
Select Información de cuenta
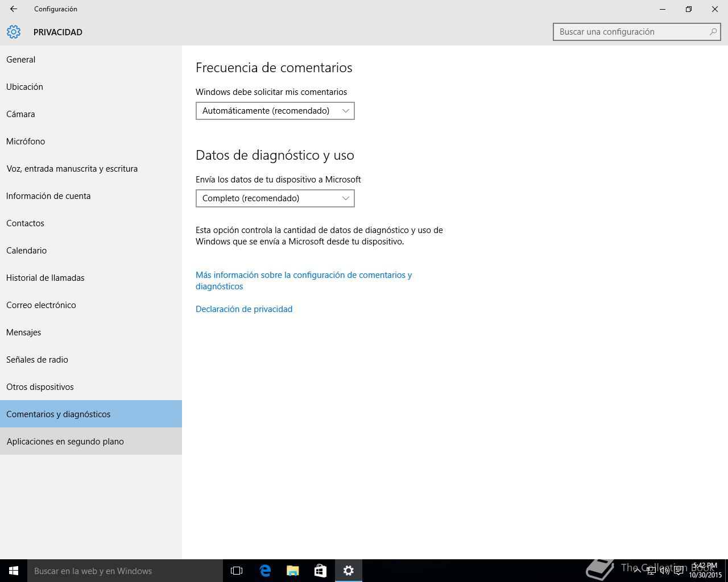coord(91,196)
